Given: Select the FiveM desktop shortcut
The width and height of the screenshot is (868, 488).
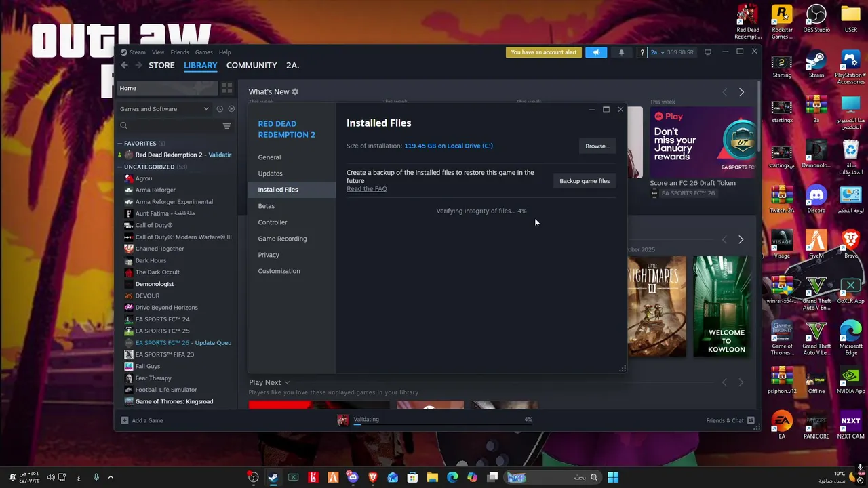Looking at the screenshot, I should pyautogui.click(x=816, y=244).
